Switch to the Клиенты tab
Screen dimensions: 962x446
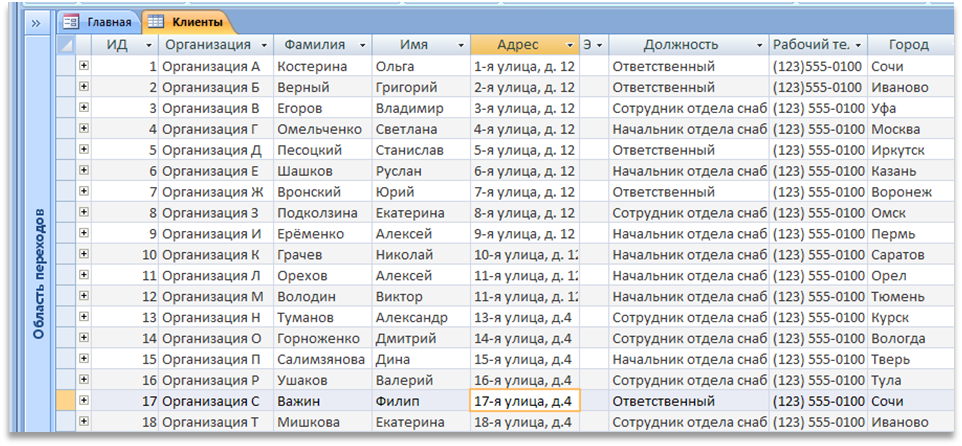(x=189, y=23)
